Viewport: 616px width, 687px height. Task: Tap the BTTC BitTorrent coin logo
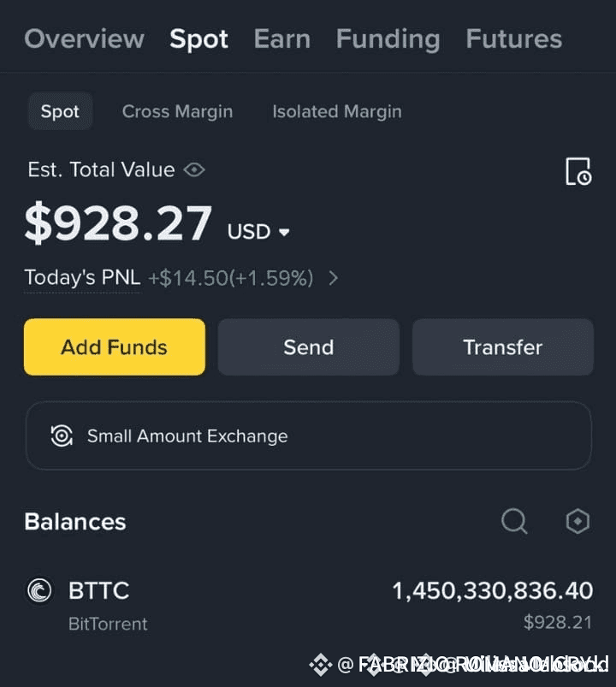(39, 590)
